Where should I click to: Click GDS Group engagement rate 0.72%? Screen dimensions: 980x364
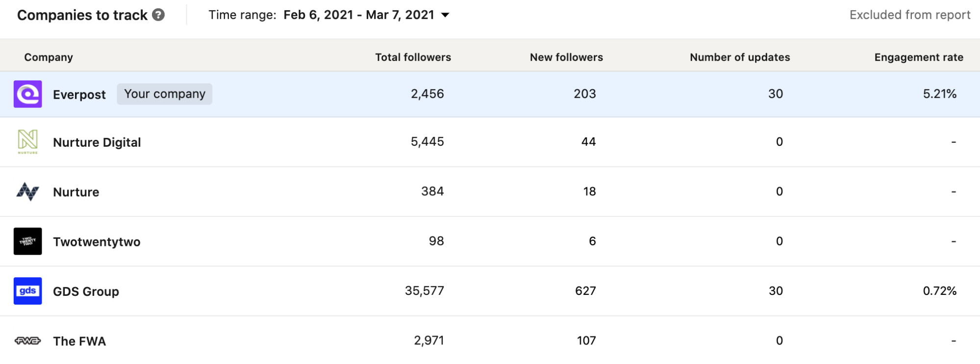click(940, 291)
